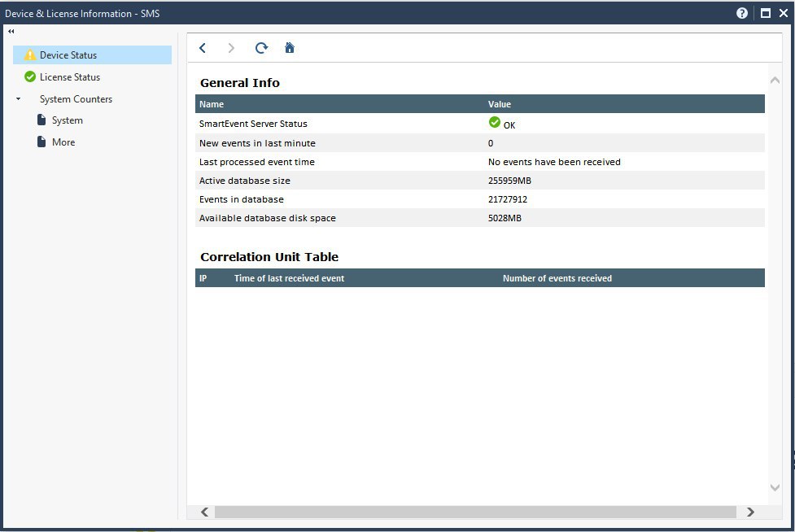Open the System counters page
This screenshot has height=532, width=795.
[67, 120]
